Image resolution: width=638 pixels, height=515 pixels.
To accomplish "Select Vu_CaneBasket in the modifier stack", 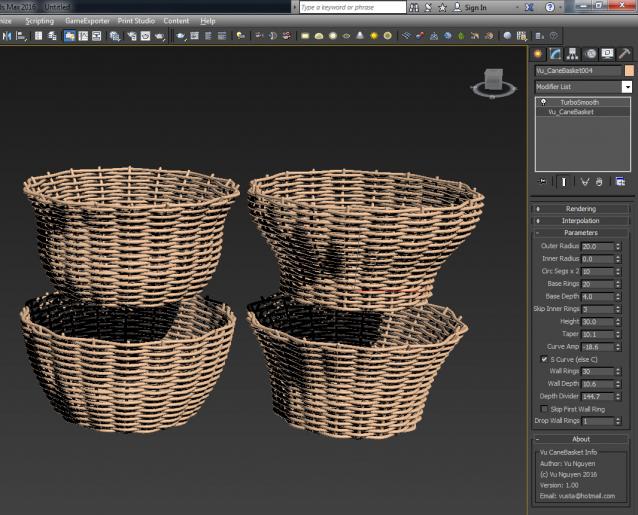I will pos(571,112).
